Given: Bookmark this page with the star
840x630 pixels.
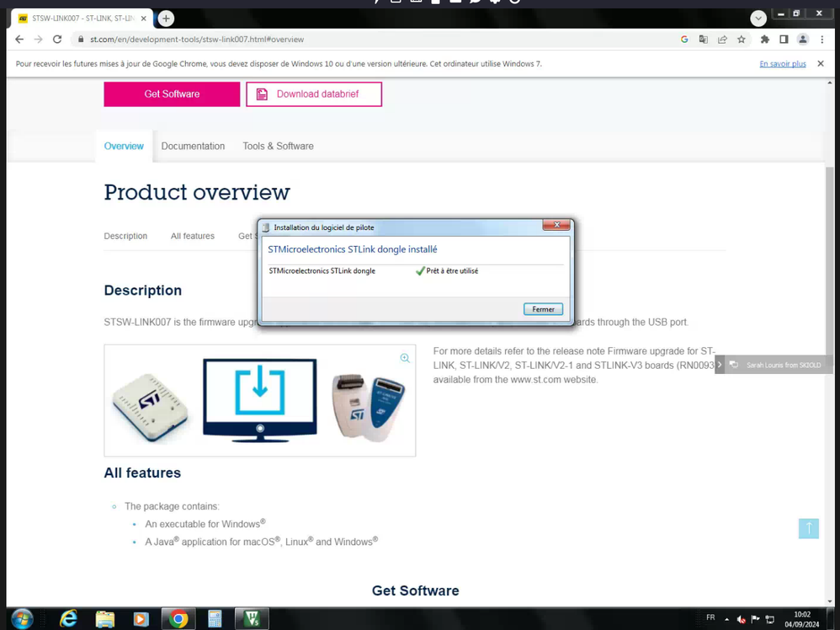Looking at the screenshot, I should point(742,39).
